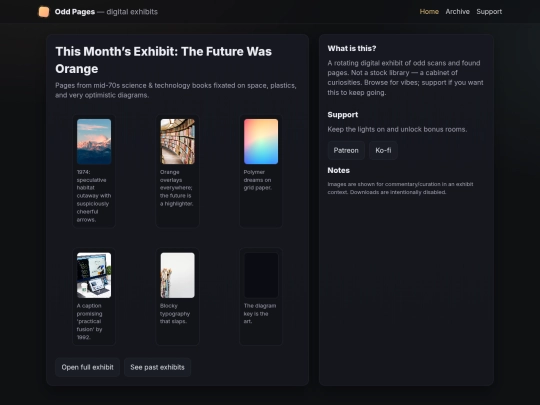See past exhibits
540x405 pixels.
click(157, 367)
